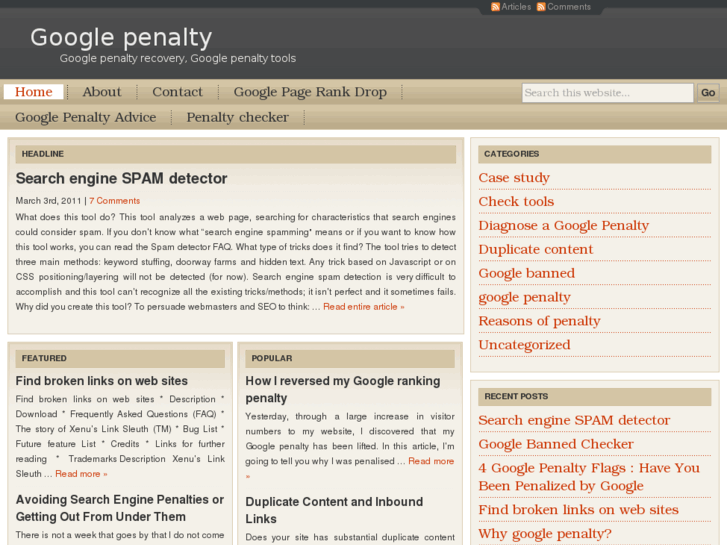Screen dimensions: 727x545
Task: Select the Case study category
Action: tap(514, 178)
